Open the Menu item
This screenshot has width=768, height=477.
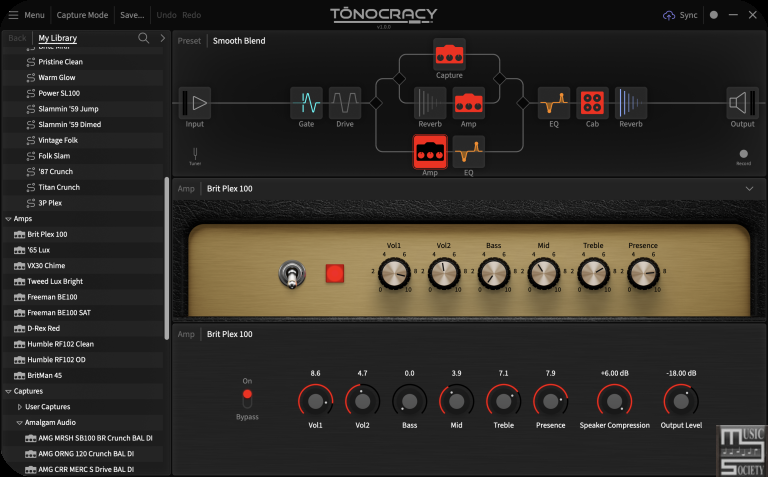coord(34,15)
